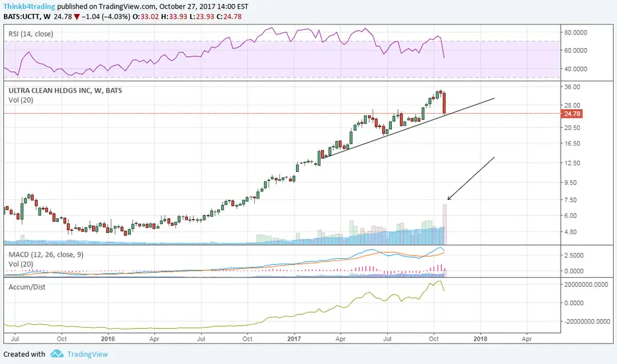The width and height of the screenshot is (617, 364).
Task: Click the 16.50 price axis label
Action: pyautogui.click(x=572, y=144)
